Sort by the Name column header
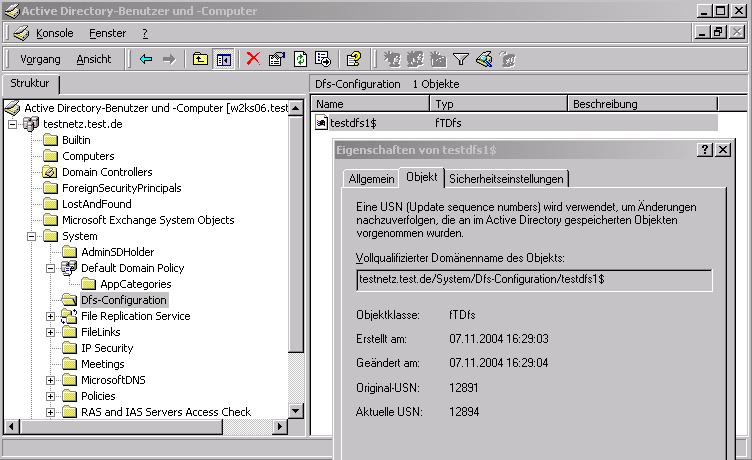The image size is (752, 460). click(370, 104)
